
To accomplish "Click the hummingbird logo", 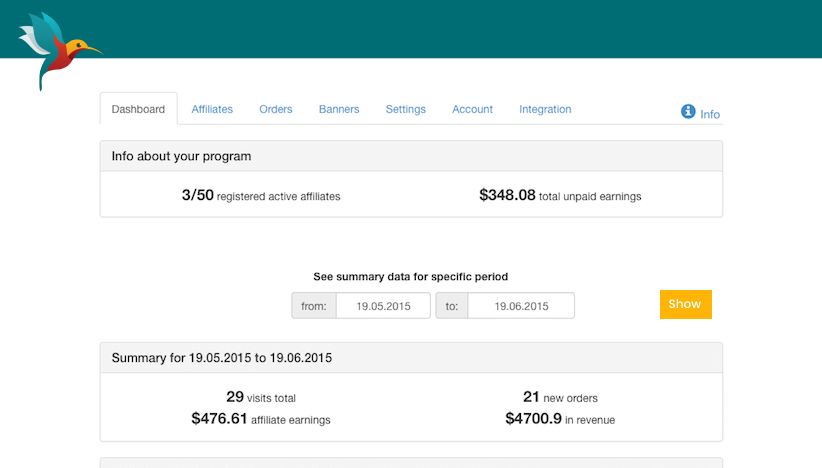I will (57, 49).
